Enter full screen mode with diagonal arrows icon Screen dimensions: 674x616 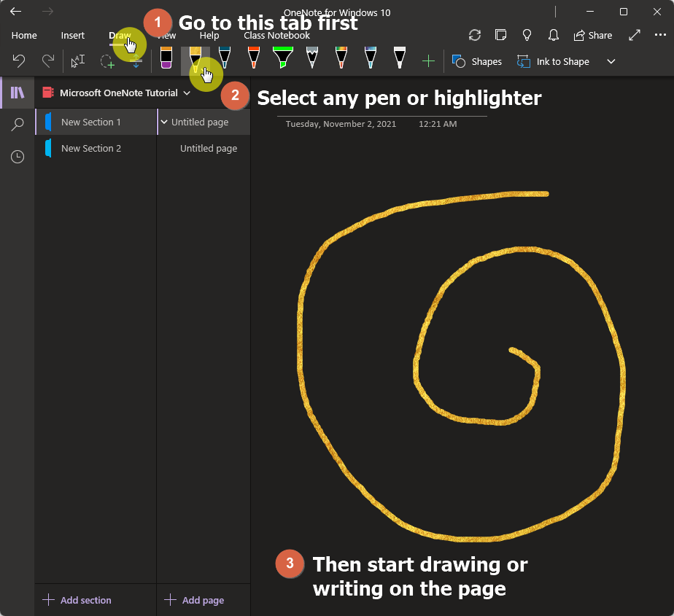coord(635,35)
